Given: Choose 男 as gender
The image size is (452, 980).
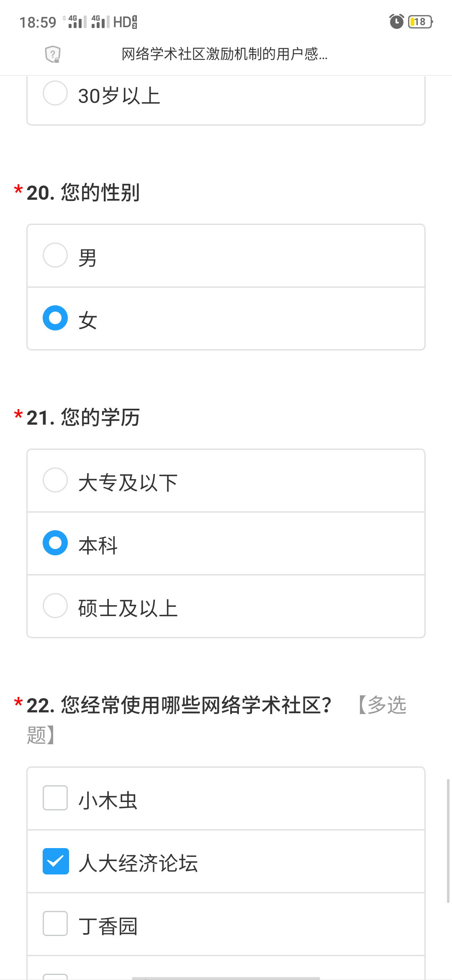Looking at the screenshot, I should [x=55, y=255].
